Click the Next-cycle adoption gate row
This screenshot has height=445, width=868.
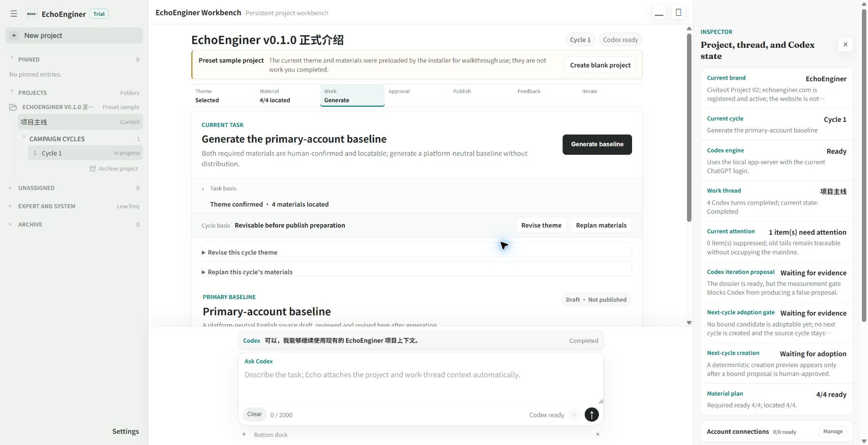(x=776, y=323)
